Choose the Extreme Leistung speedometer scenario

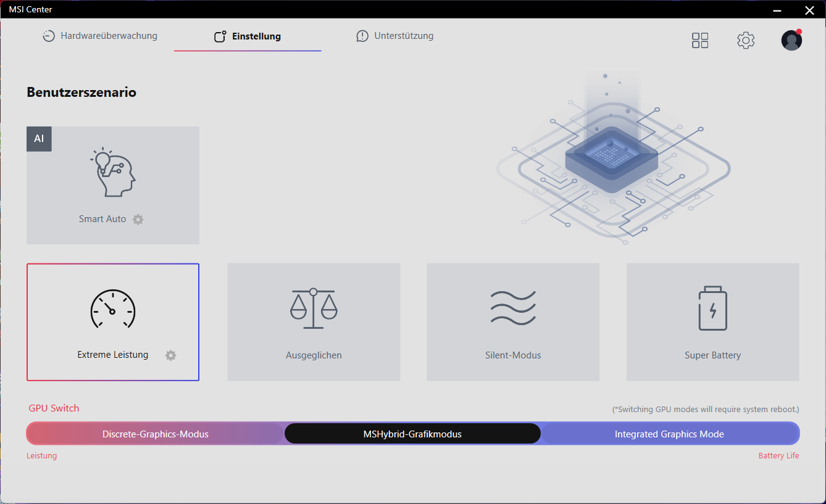click(113, 322)
